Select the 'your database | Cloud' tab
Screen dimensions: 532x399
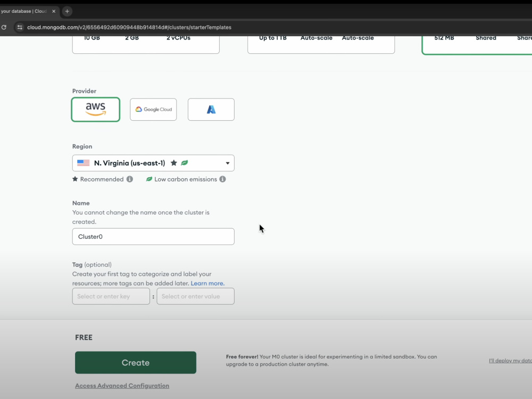[29, 11]
